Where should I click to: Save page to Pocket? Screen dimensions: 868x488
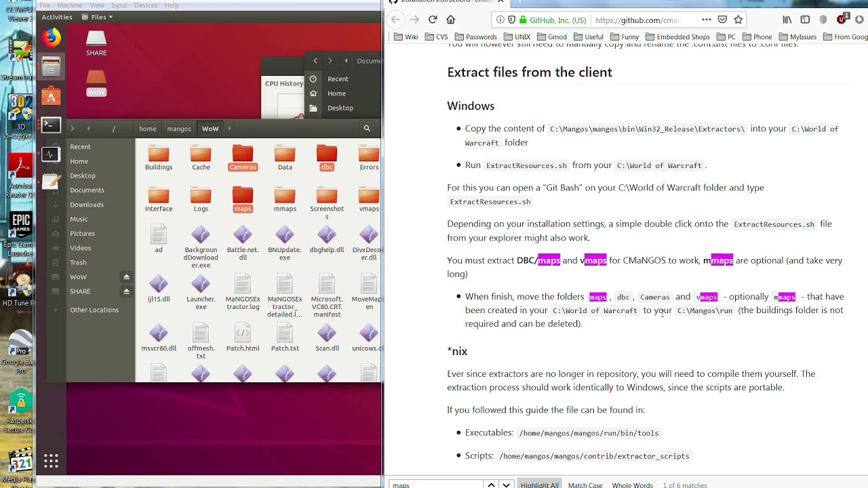(x=722, y=20)
